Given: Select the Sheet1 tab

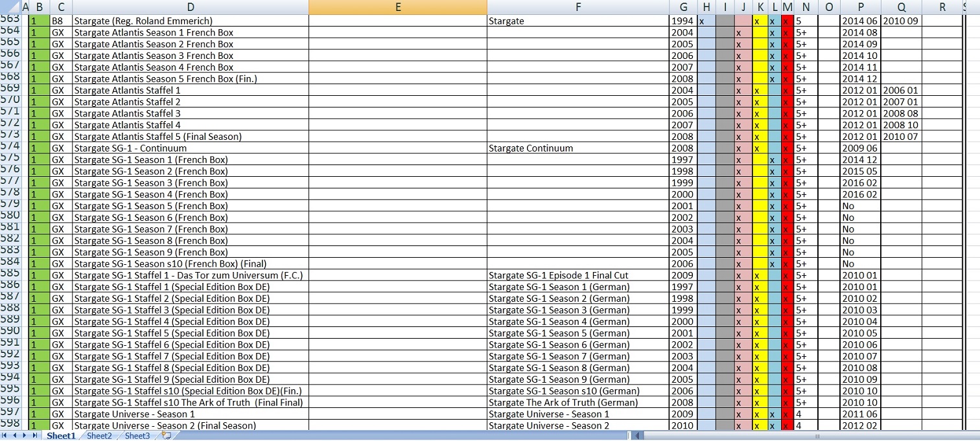Looking at the screenshot, I should pos(60,436).
